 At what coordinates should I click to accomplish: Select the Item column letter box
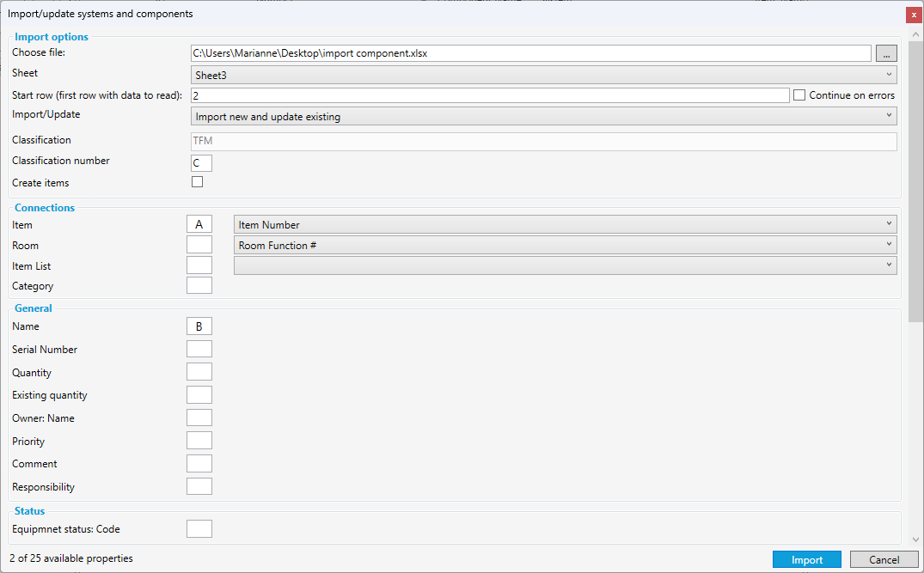(199, 224)
